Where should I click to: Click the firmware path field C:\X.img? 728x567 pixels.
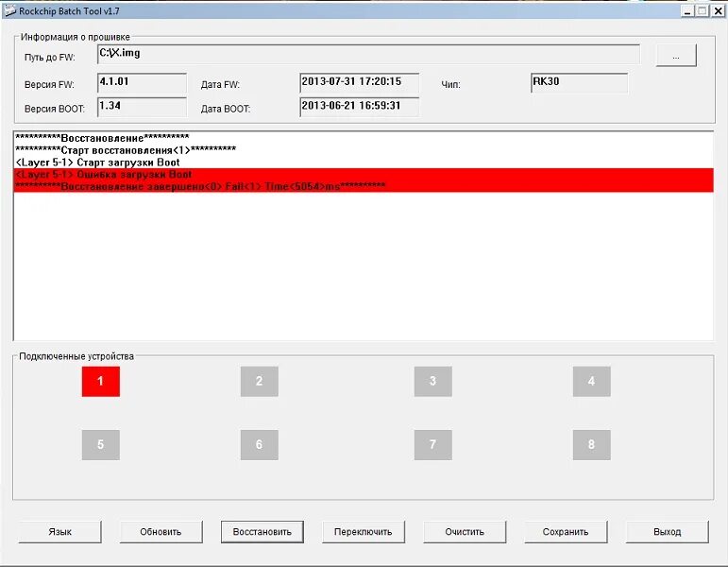coord(368,55)
